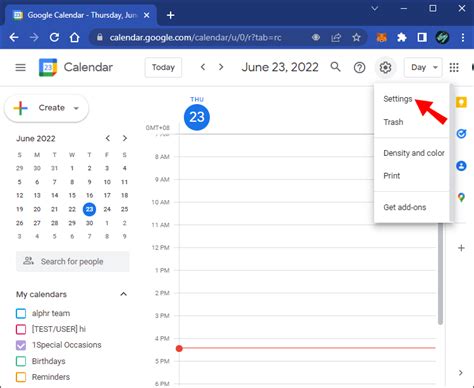Viewport: 474px width, 388px height.
Task: Open the Day view dropdown
Action: pos(423,68)
